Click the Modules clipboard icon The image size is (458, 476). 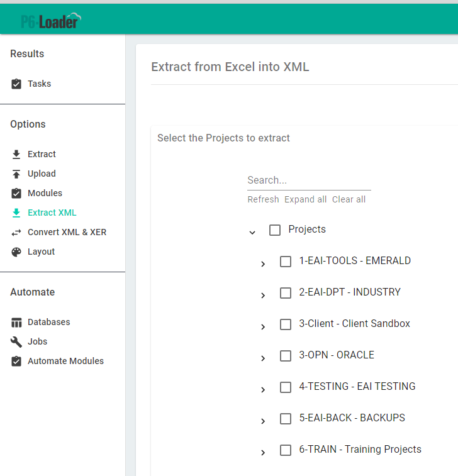(16, 193)
